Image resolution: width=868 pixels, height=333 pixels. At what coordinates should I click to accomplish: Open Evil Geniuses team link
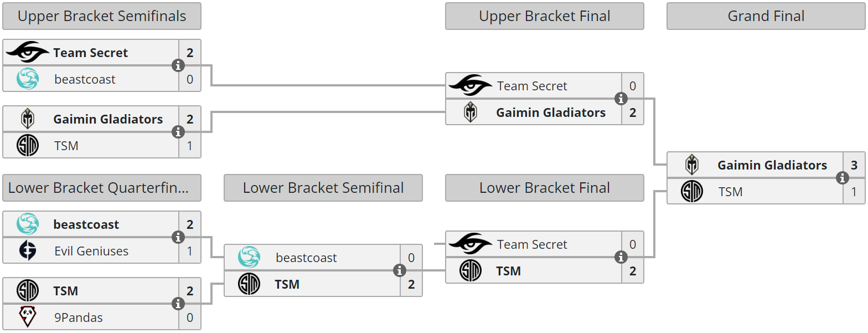point(91,251)
